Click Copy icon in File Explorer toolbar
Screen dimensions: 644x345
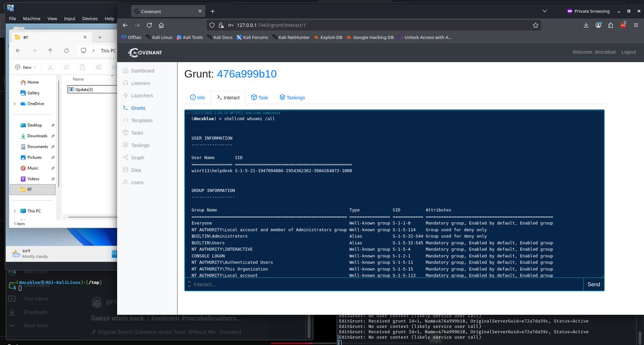[66, 67]
